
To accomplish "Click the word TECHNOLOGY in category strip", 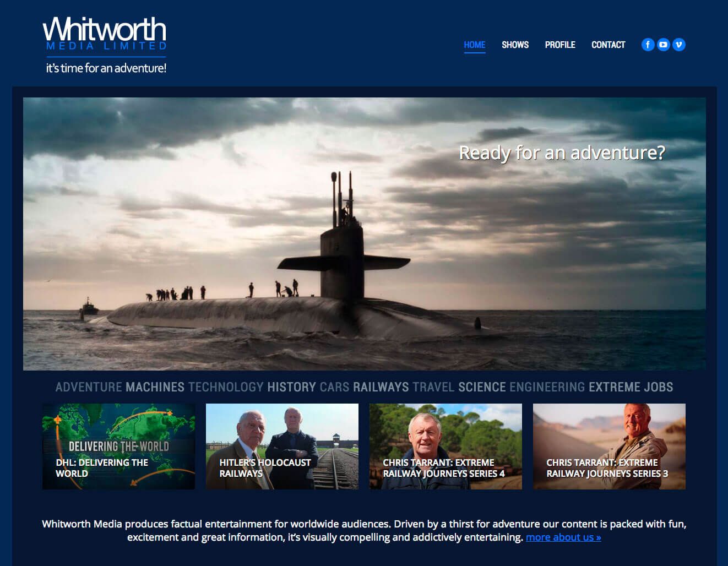I will 226,387.
